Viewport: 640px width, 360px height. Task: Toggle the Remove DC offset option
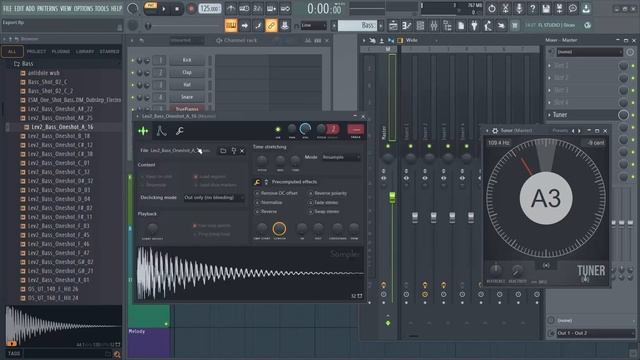point(277,193)
